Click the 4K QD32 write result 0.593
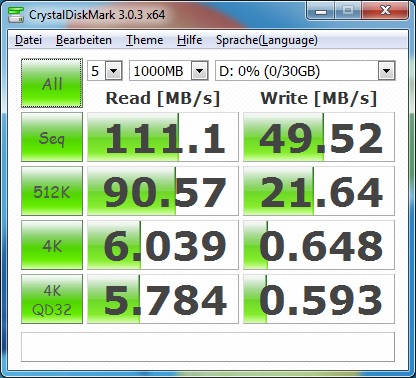 [319, 299]
